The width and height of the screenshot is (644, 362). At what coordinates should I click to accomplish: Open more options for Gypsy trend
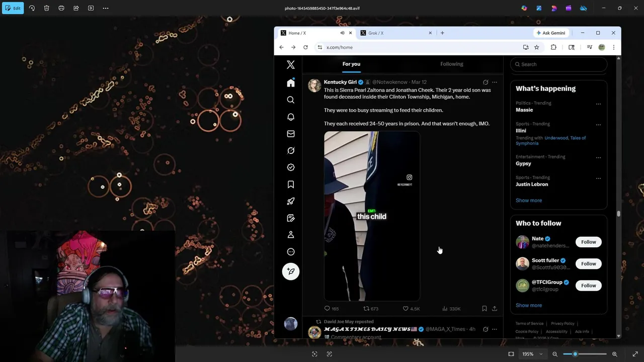click(598, 158)
